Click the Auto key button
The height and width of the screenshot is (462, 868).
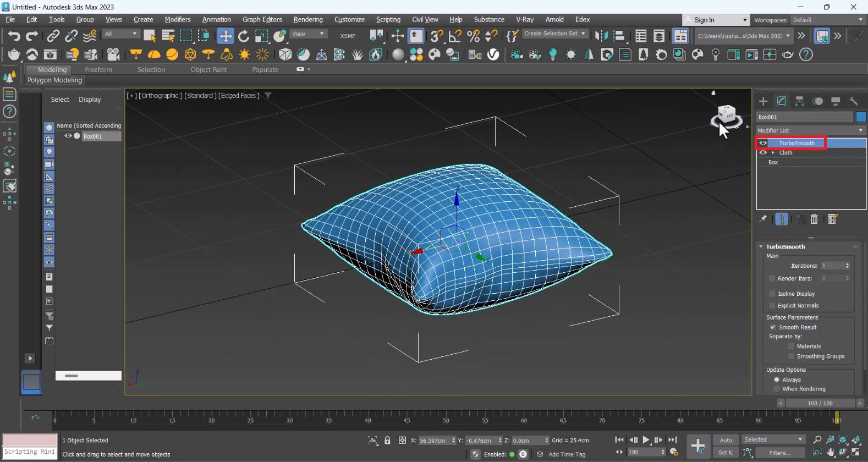click(x=726, y=440)
